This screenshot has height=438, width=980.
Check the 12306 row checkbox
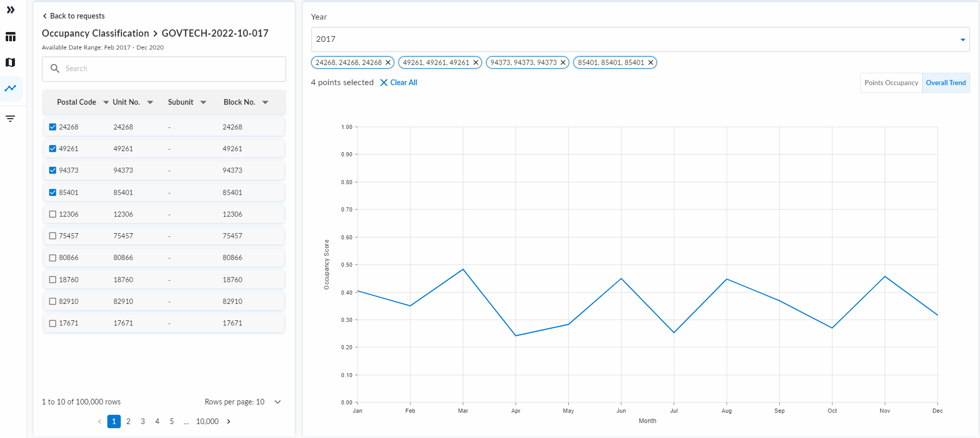(x=53, y=214)
